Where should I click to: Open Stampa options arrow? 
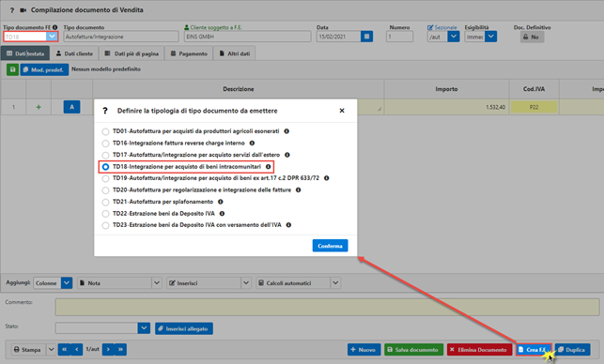click(52, 349)
